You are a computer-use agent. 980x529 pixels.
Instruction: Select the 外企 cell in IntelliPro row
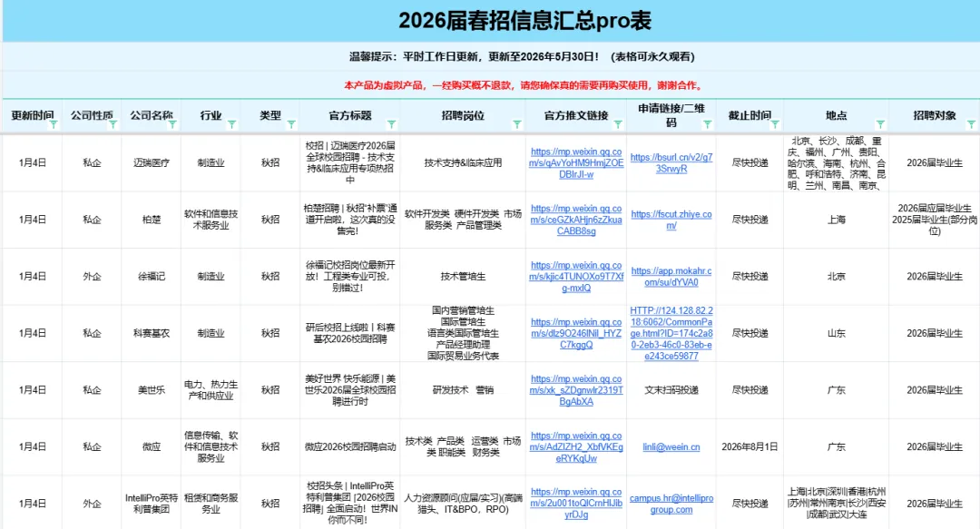[92, 504]
